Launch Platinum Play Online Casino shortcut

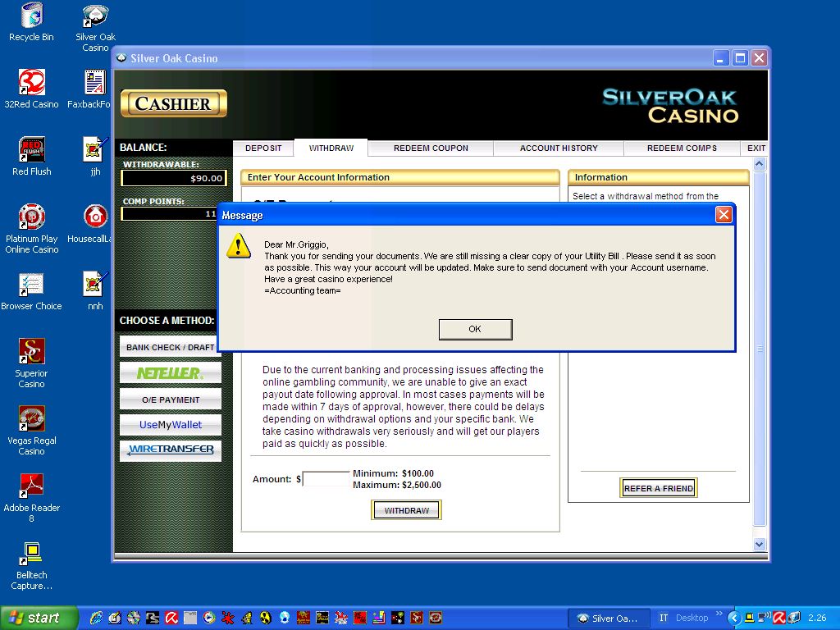point(32,229)
